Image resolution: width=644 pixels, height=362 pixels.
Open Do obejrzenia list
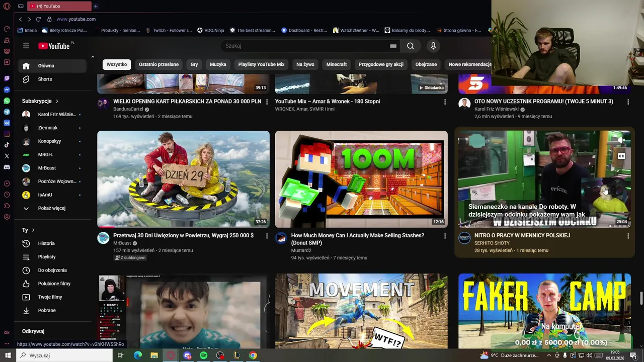52,270
